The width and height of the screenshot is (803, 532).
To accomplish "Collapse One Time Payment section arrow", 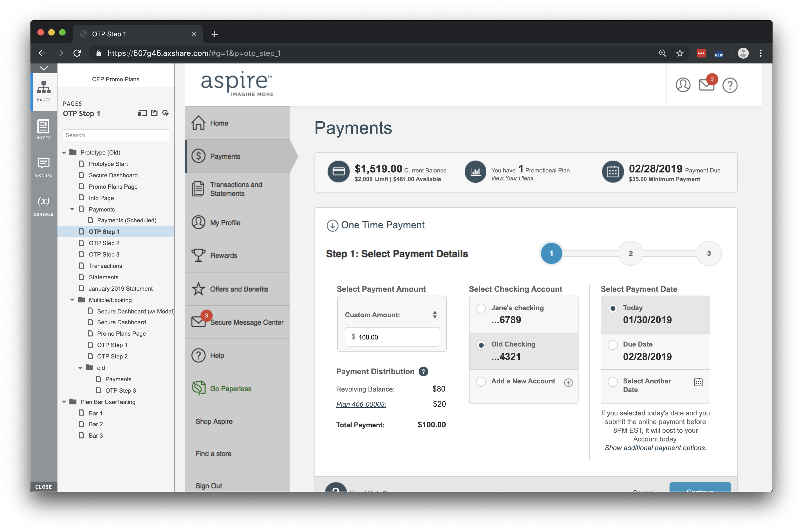I will click(332, 225).
